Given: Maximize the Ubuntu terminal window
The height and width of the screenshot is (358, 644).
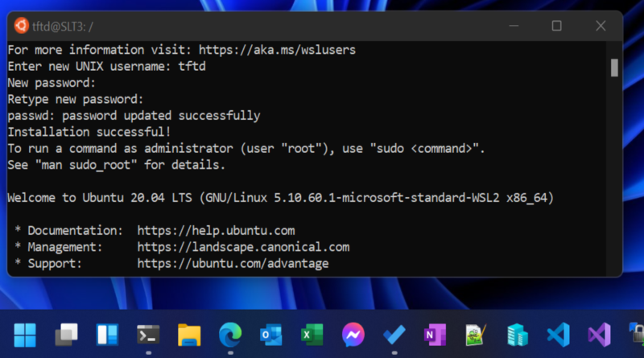Looking at the screenshot, I should point(556,26).
